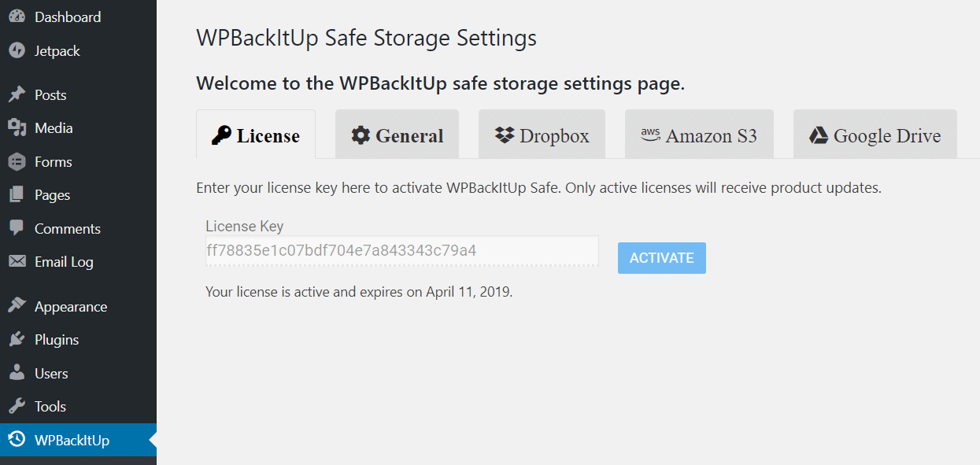Click the Posts pushpin icon
This screenshot has height=465, width=980.
tap(17, 95)
